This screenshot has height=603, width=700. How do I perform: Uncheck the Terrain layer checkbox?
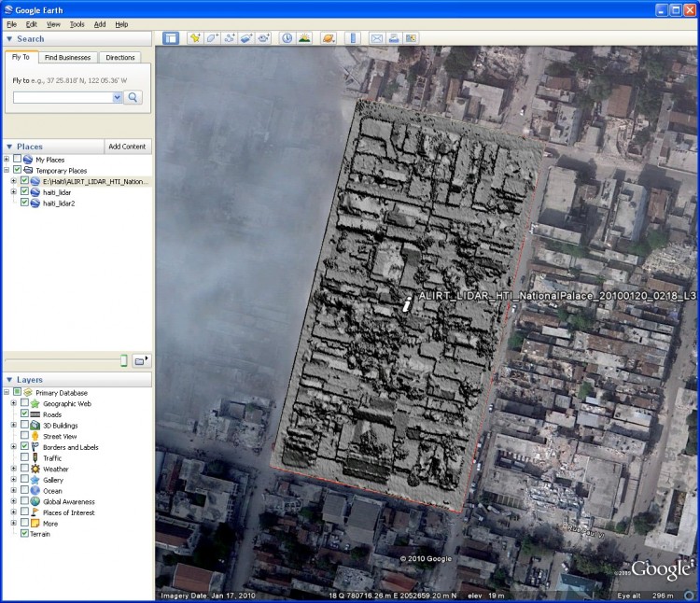pos(24,533)
